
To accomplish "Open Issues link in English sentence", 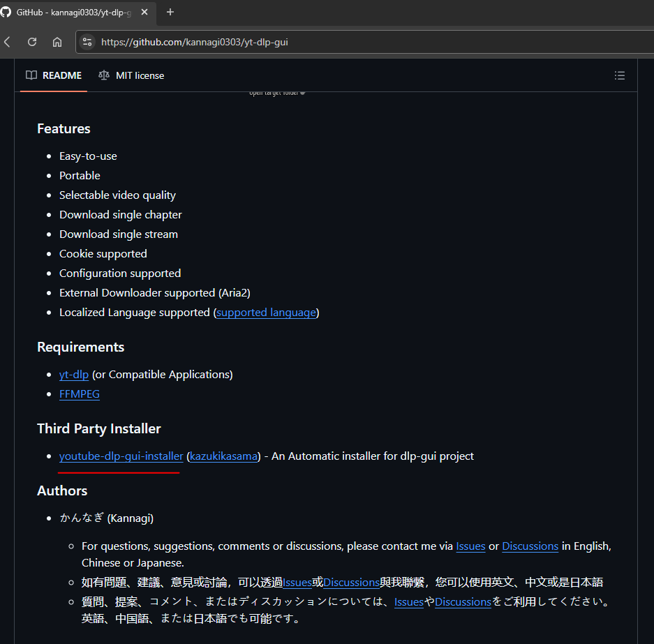I will coord(470,546).
